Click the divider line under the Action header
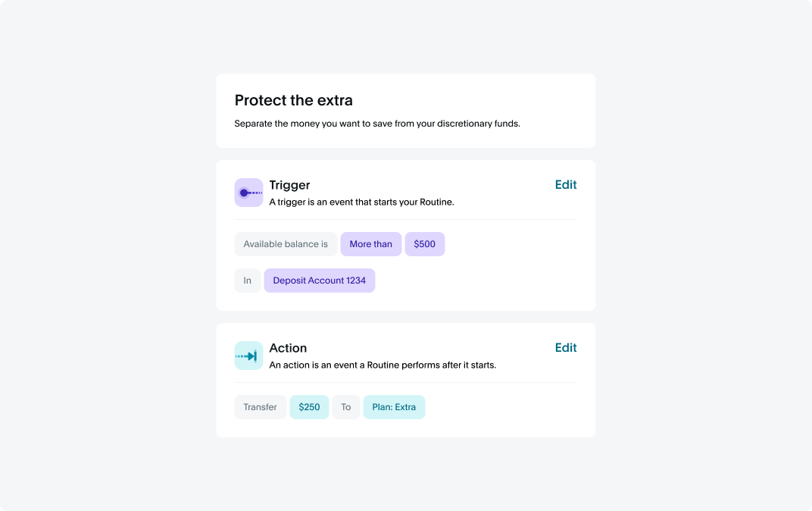Viewport: 812px width, 511px height. (x=406, y=383)
